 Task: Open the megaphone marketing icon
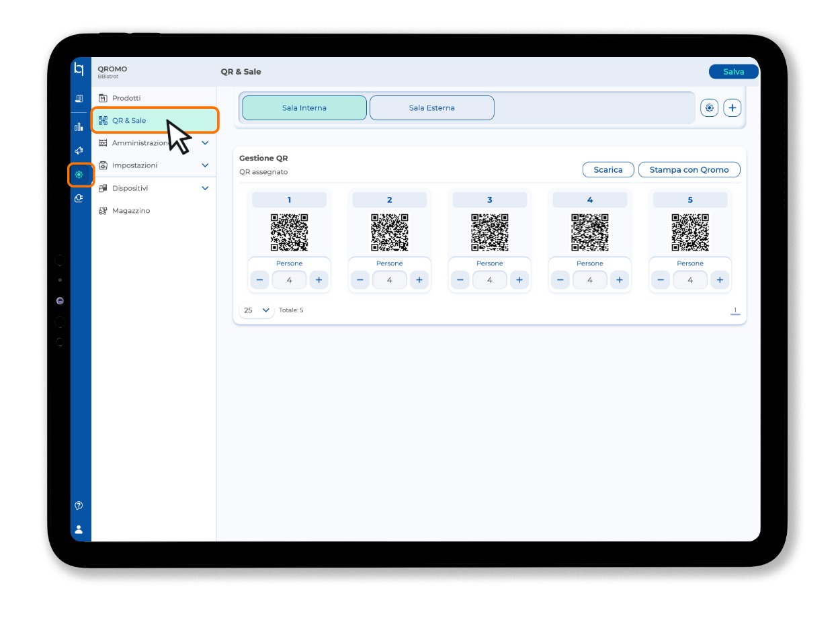click(79, 150)
